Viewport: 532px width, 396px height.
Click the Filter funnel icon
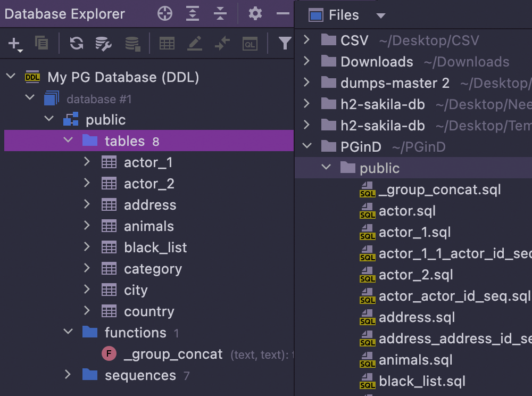pos(285,44)
